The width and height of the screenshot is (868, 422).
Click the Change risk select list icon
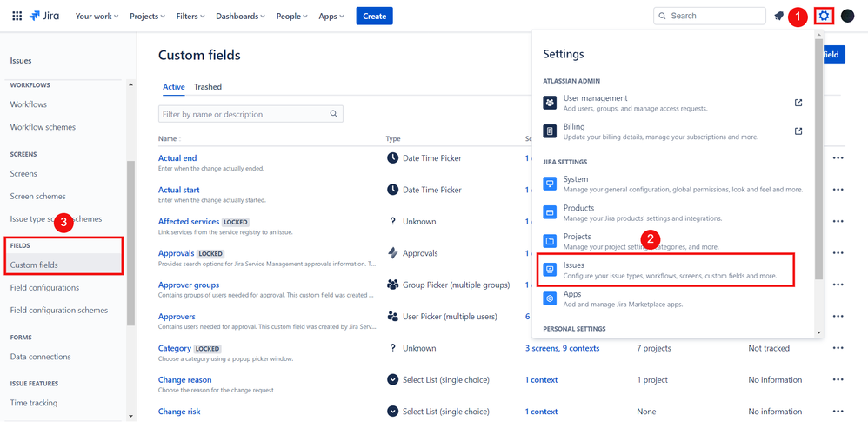coord(392,412)
